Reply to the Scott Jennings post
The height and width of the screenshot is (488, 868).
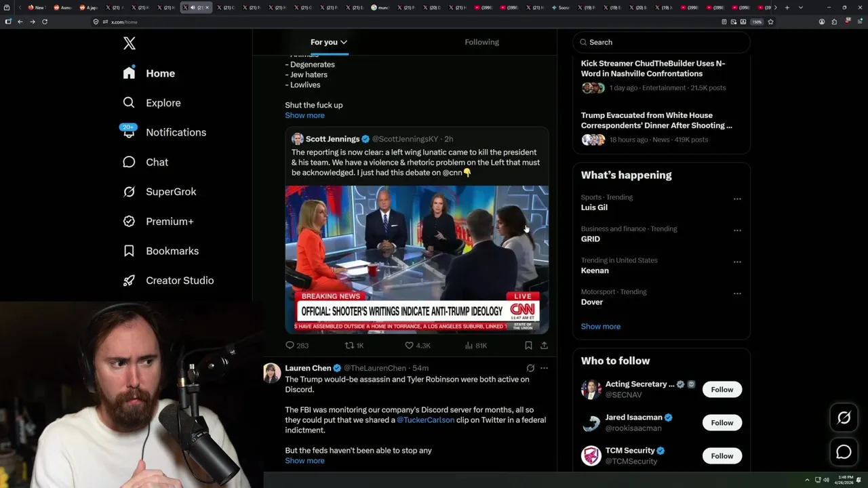296,346
